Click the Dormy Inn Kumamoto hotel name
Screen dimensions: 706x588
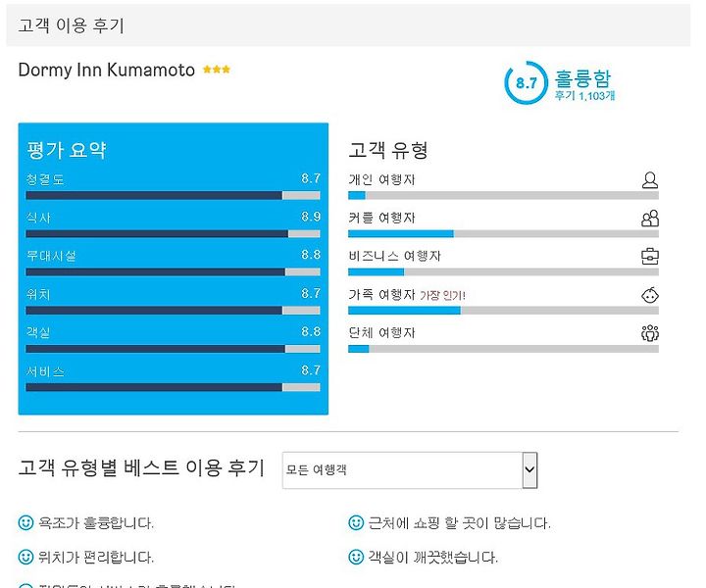(106, 71)
